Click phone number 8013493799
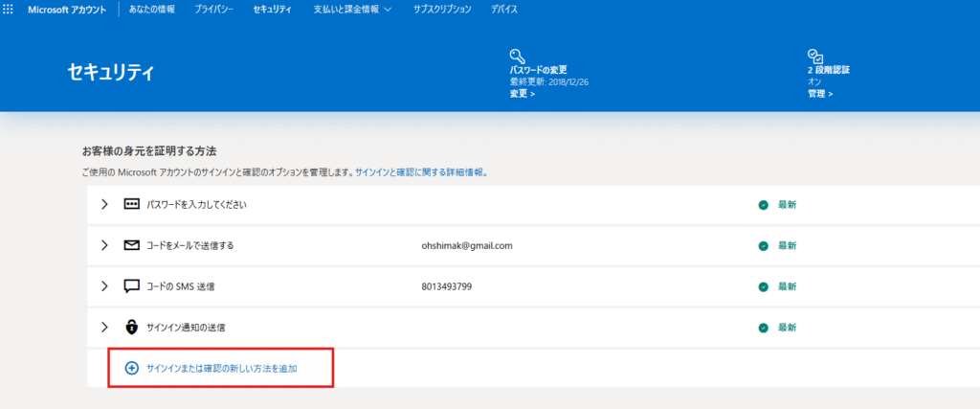 point(447,287)
